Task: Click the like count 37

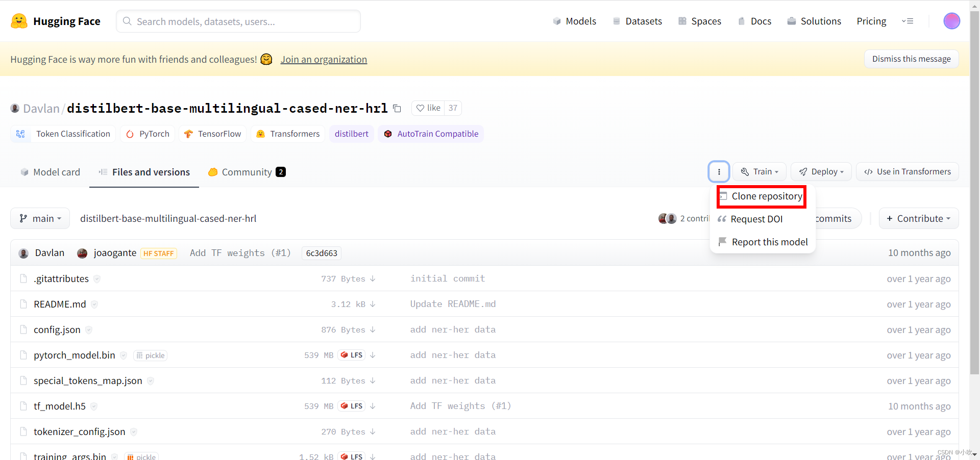Action: pyautogui.click(x=453, y=108)
